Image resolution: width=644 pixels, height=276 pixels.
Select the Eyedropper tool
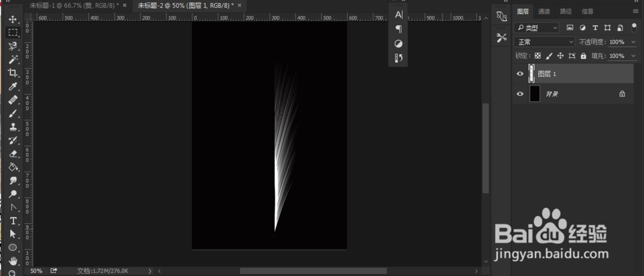pyautogui.click(x=13, y=87)
